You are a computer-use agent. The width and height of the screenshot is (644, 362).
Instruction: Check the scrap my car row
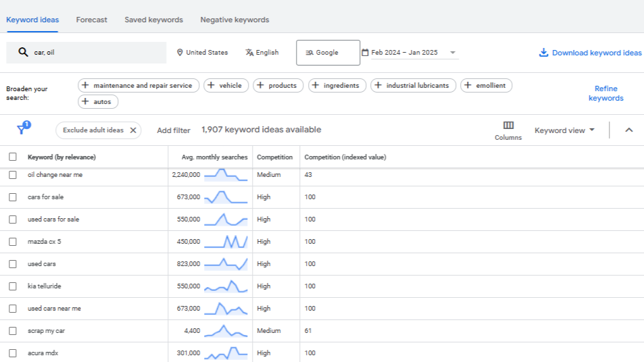(x=13, y=331)
